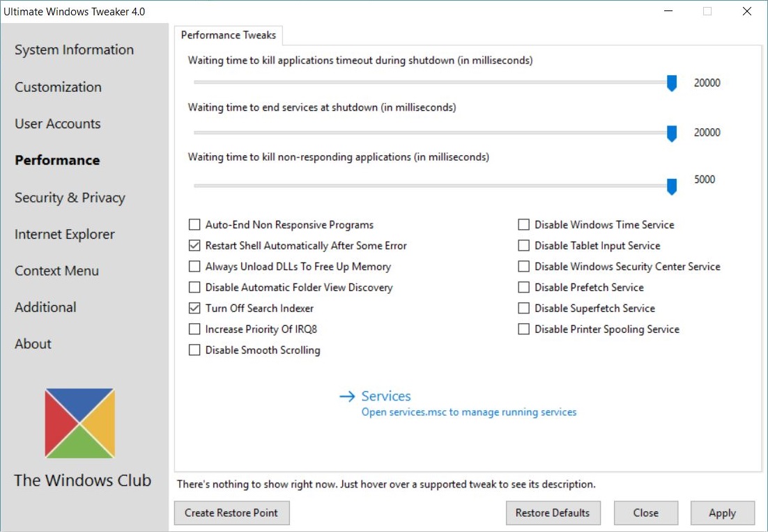The width and height of the screenshot is (768, 532).
Task: Open the Customization category
Action: [x=58, y=87]
